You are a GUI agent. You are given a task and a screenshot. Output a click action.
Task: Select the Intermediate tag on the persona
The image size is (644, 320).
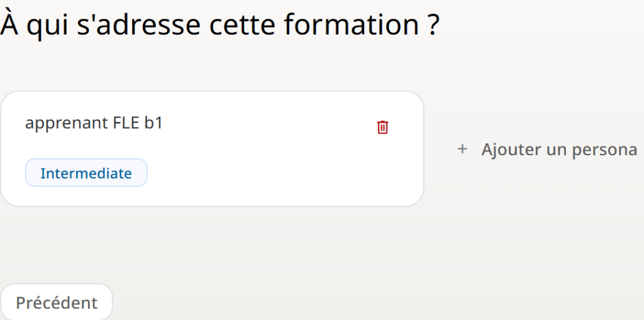[x=86, y=173]
